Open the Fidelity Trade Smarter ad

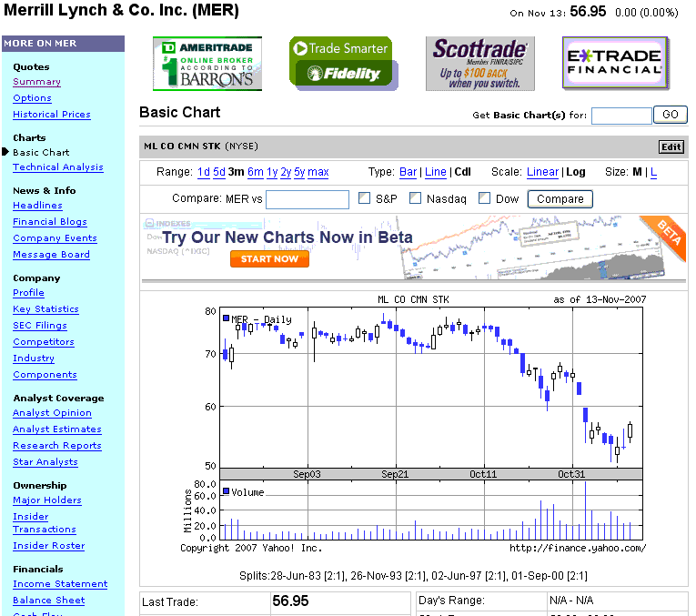click(x=344, y=64)
